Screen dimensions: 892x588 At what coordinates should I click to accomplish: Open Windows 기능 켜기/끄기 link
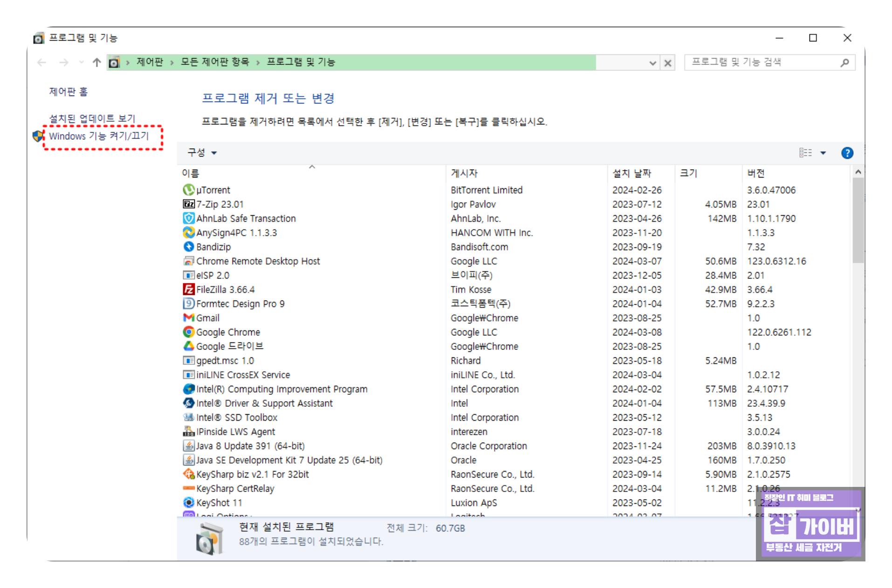99,136
